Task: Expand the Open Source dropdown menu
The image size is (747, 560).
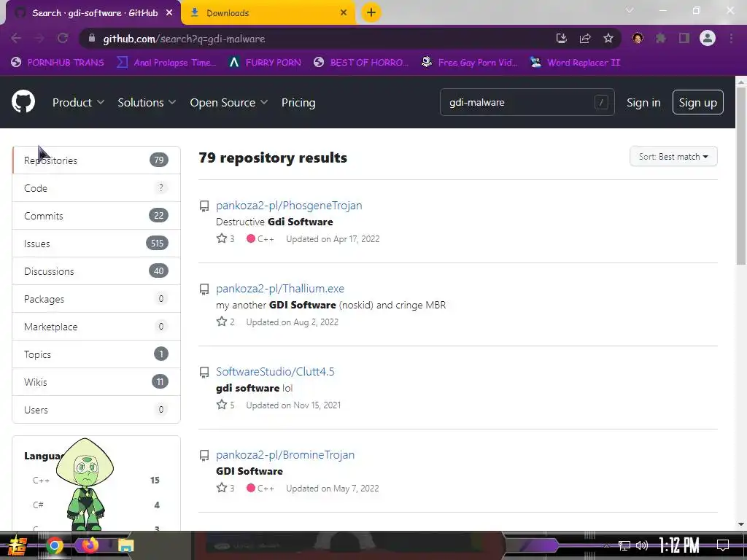Action: pos(229,102)
